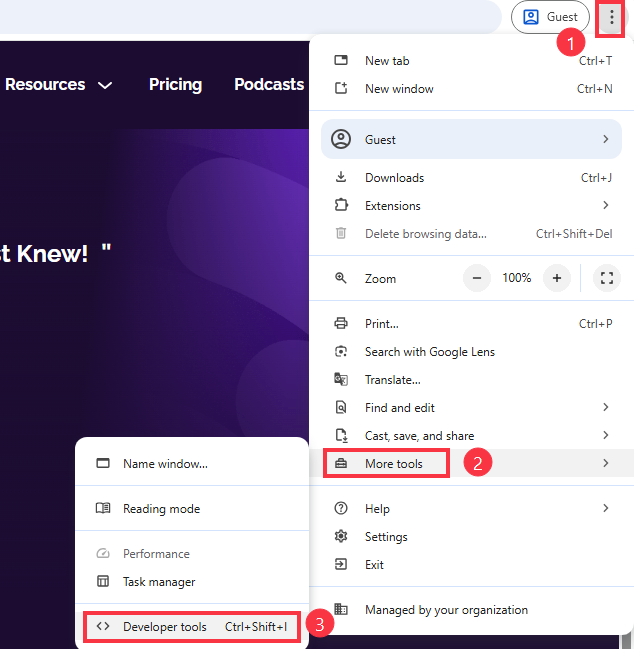Click the Developer tools code brackets icon
634x649 pixels.
pos(103,626)
